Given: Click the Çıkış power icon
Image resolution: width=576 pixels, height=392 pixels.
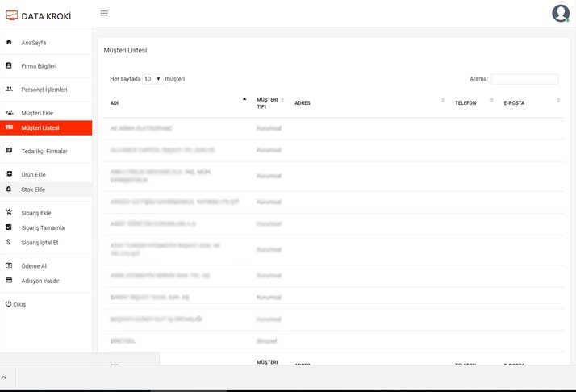Looking at the screenshot, I should (9, 304).
